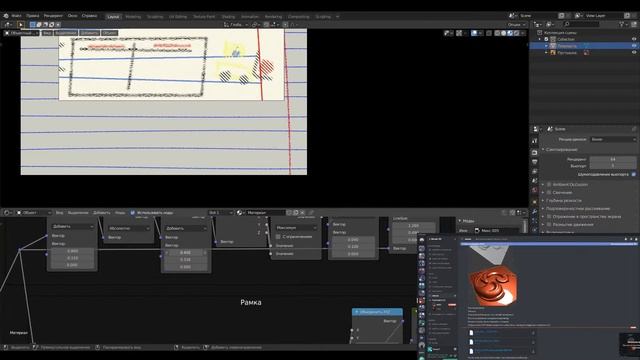Enable Размытие движения checkbox
This screenshot has width=640, height=360.
(x=549, y=224)
